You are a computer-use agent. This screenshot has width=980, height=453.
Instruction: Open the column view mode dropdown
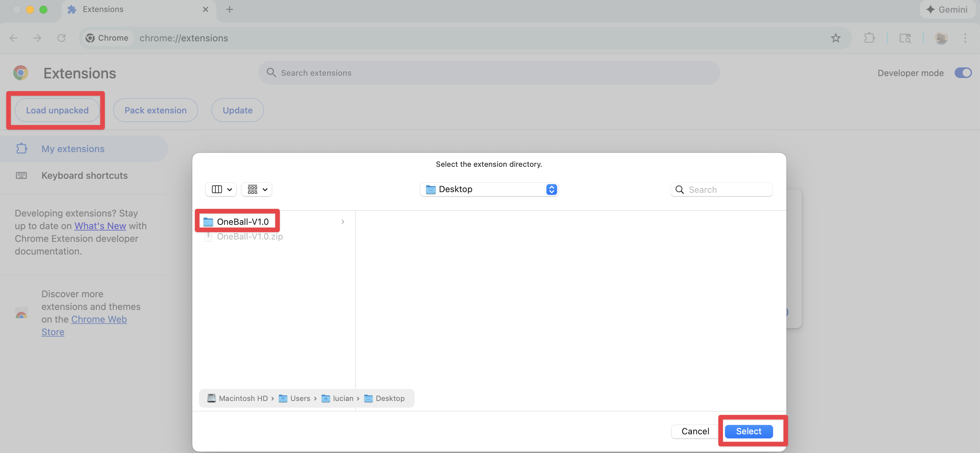[221, 189]
